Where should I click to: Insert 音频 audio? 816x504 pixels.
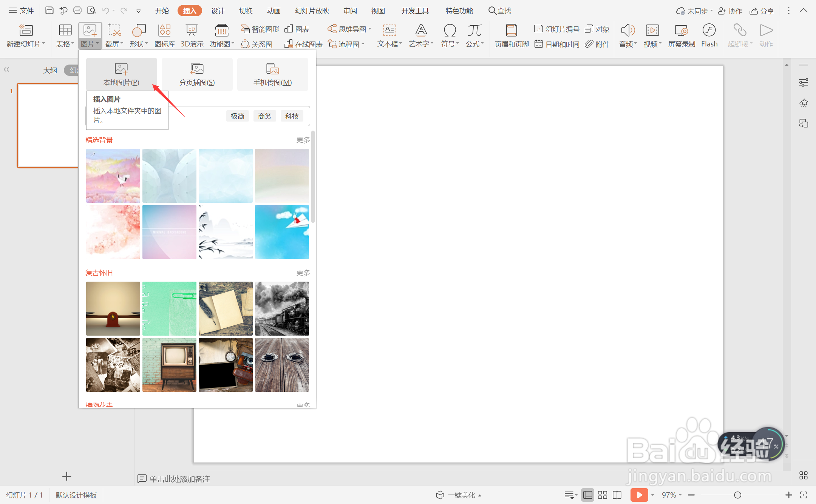tap(628, 35)
